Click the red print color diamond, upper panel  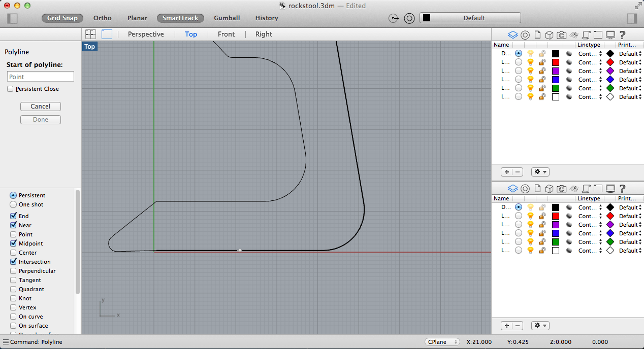click(610, 62)
